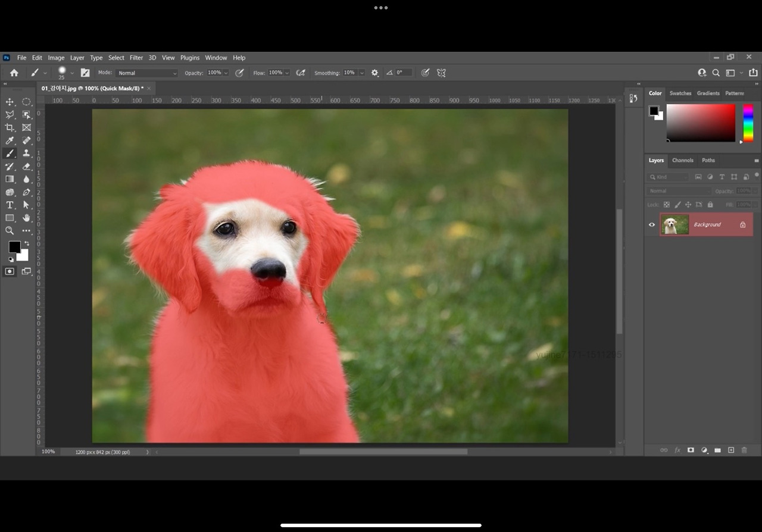Select the Frame tool
Image resolution: width=762 pixels, height=532 pixels.
point(26,127)
